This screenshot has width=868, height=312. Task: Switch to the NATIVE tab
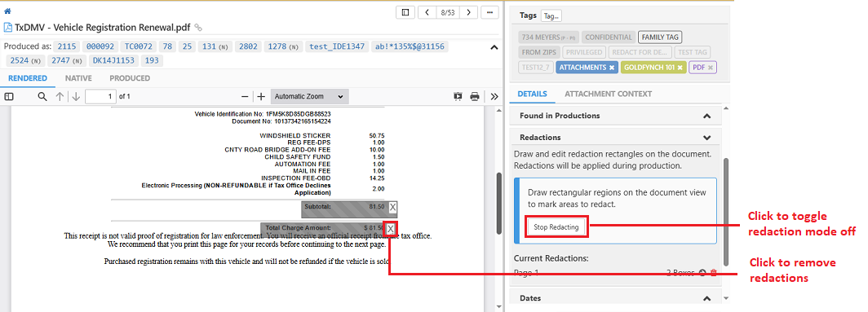78,78
